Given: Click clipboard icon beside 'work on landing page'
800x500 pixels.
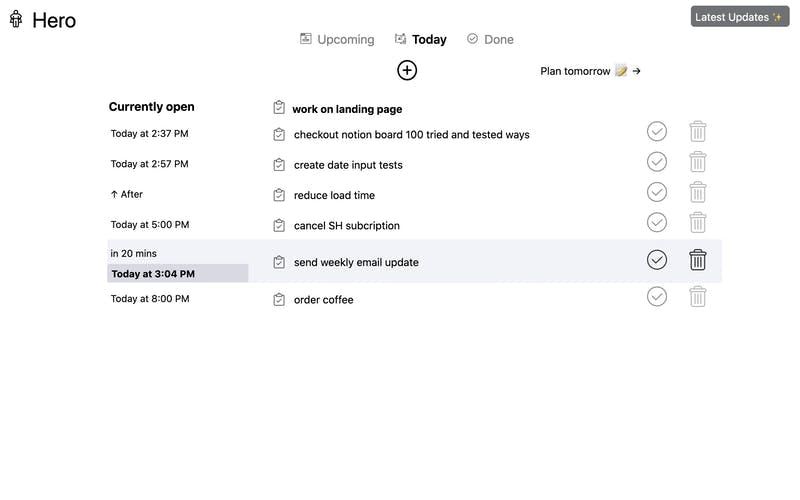Looking at the screenshot, I should pos(279,108).
